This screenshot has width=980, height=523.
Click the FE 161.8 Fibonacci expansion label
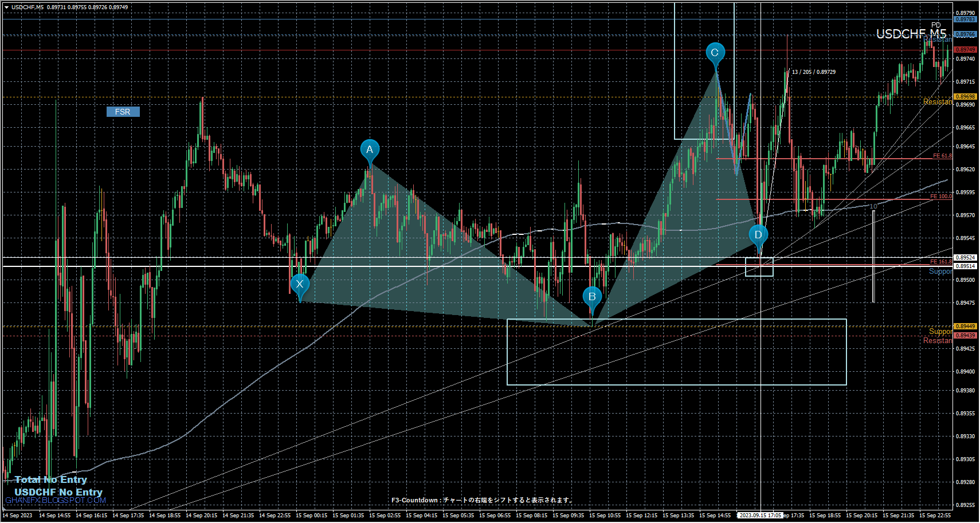point(940,262)
